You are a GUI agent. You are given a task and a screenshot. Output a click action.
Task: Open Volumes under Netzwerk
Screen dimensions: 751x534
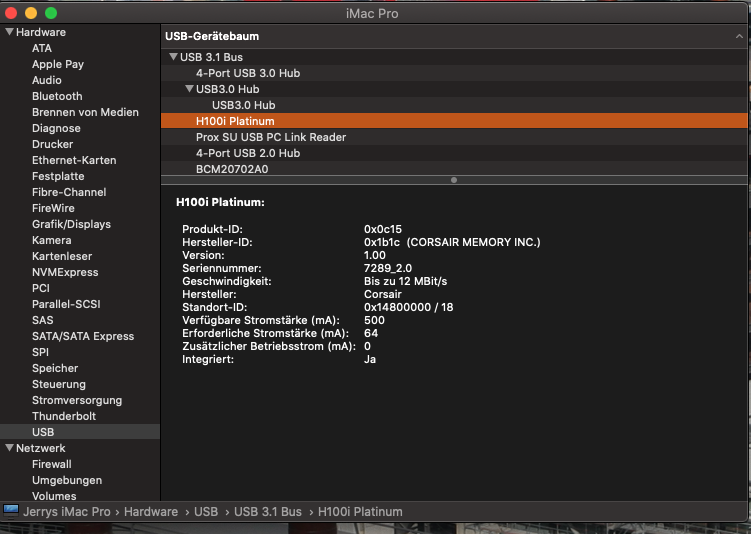pyautogui.click(x=54, y=496)
